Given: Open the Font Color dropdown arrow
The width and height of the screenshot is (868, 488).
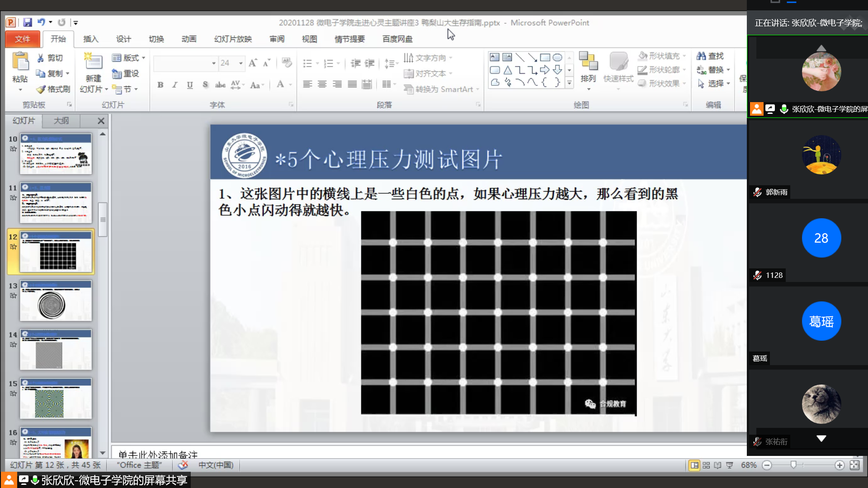Looking at the screenshot, I should 291,85.
